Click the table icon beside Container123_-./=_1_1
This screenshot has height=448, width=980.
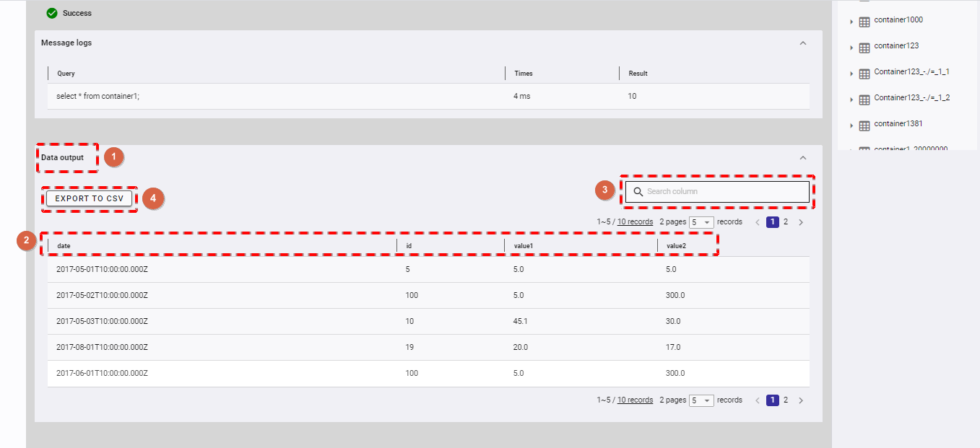click(864, 74)
